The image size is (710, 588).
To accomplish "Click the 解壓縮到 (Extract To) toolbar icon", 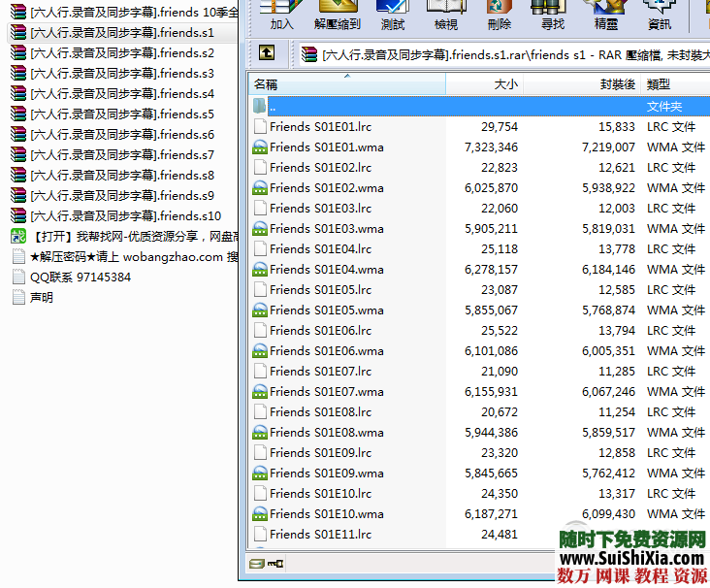I will (337, 15).
